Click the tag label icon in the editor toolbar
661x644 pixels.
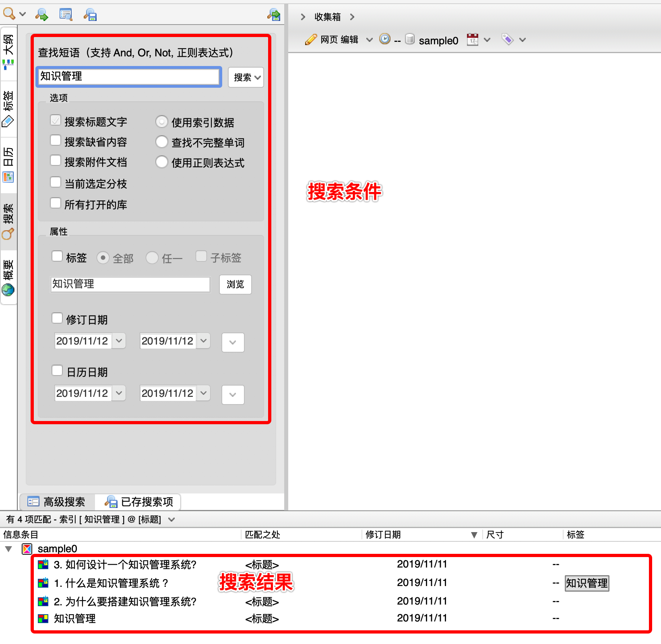507,39
